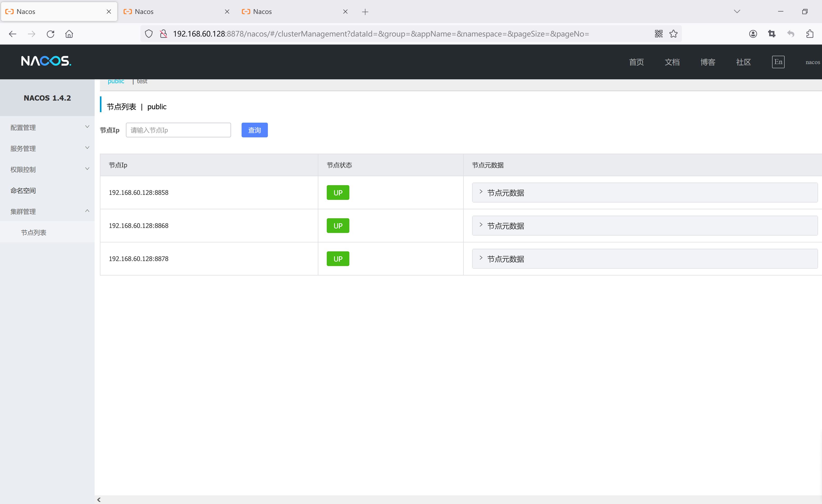Click the insecure connection lock icon
The height and width of the screenshot is (504, 822).
[164, 34]
